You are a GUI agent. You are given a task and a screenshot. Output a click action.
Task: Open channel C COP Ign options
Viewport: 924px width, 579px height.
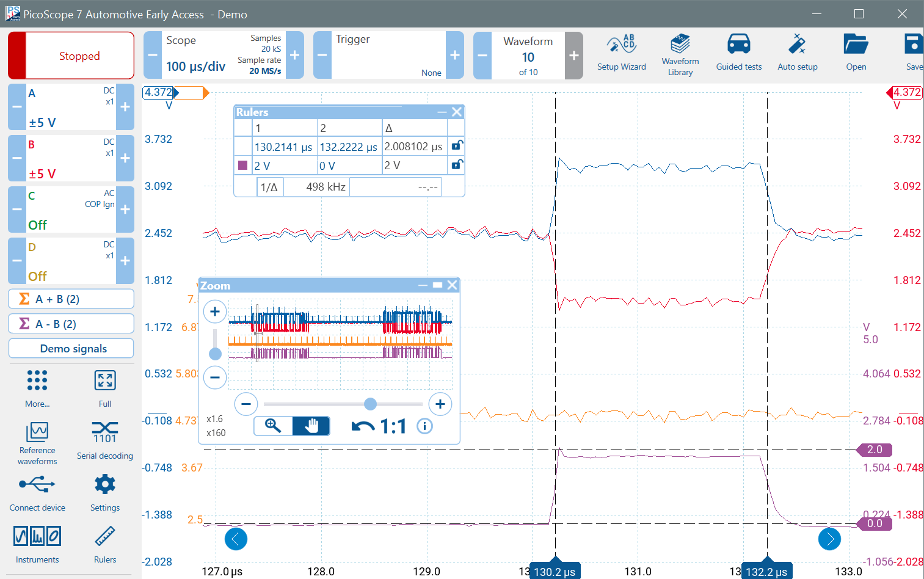pos(71,209)
